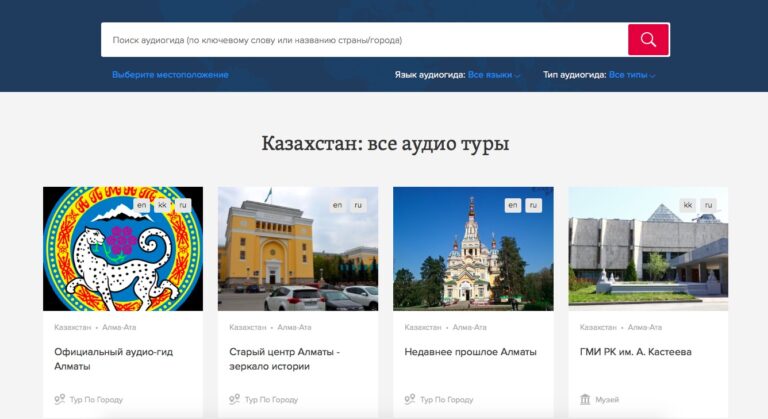Click Алма-Ата breadcrumb on Старый центр card

pyautogui.click(x=294, y=327)
